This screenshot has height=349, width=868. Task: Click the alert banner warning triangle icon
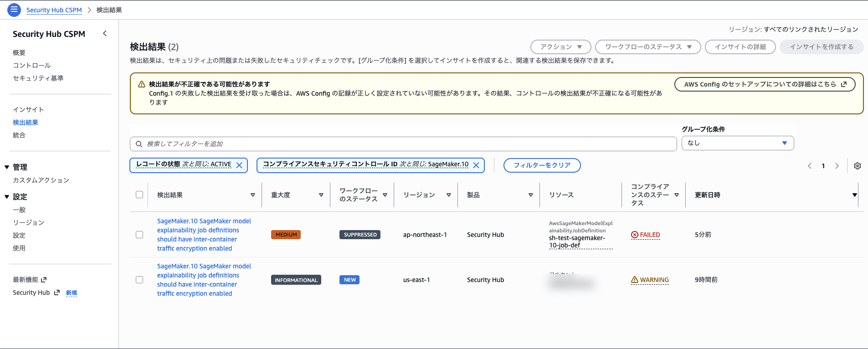[x=142, y=84]
